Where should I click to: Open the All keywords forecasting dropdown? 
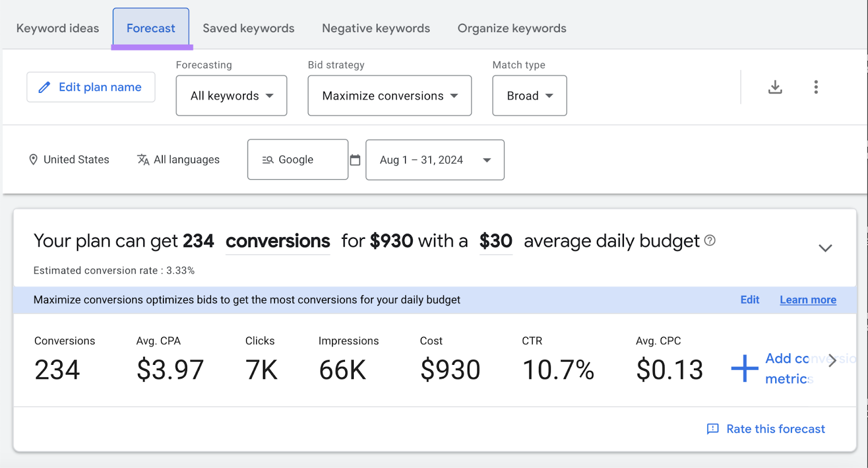click(x=232, y=96)
